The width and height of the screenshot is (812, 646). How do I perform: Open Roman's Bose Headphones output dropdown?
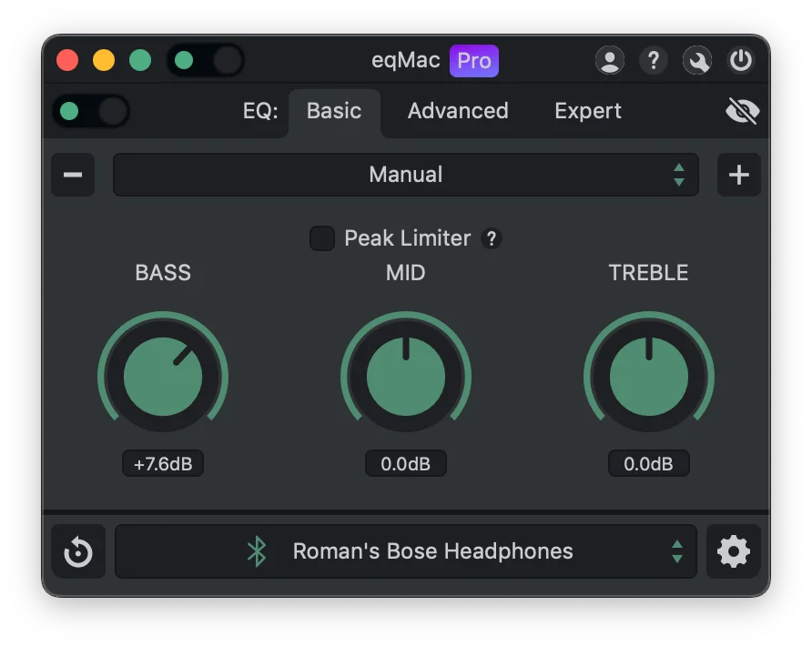click(405, 551)
